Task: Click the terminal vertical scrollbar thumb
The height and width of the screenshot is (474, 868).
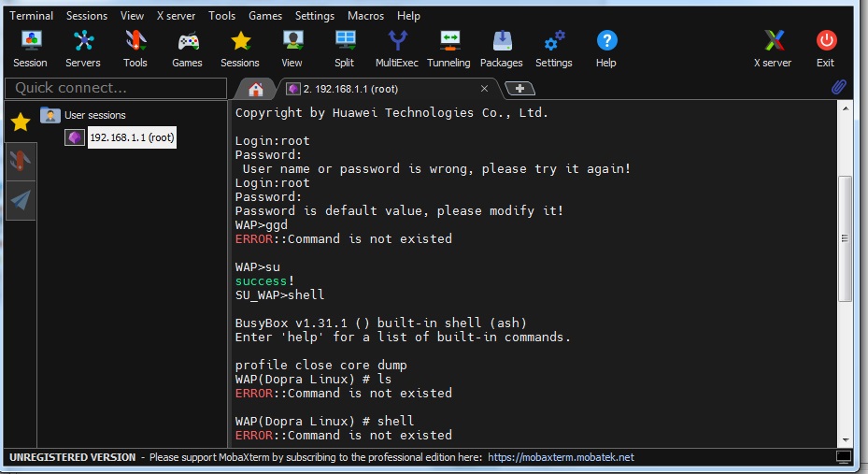Action: click(845, 238)
